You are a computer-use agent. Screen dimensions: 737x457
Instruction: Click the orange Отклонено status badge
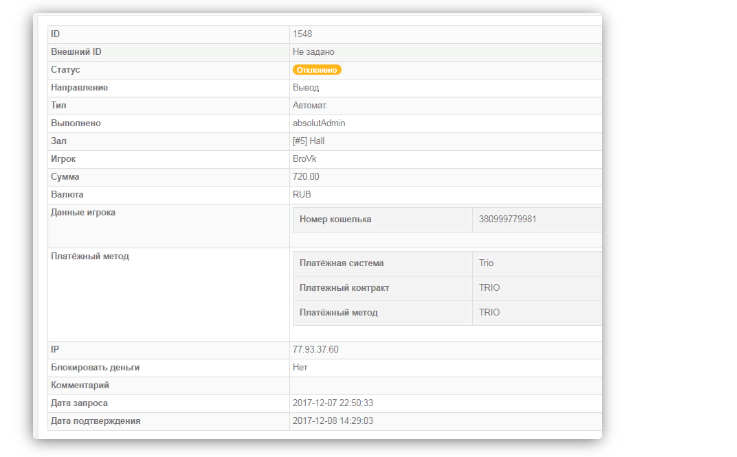pos(317,70)
